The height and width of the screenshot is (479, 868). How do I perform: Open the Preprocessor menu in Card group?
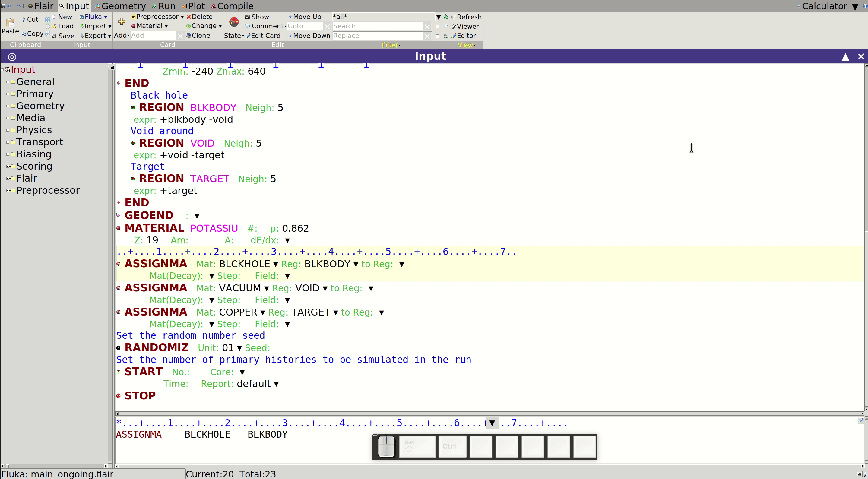pyautogui.click(x=157, y=17)
